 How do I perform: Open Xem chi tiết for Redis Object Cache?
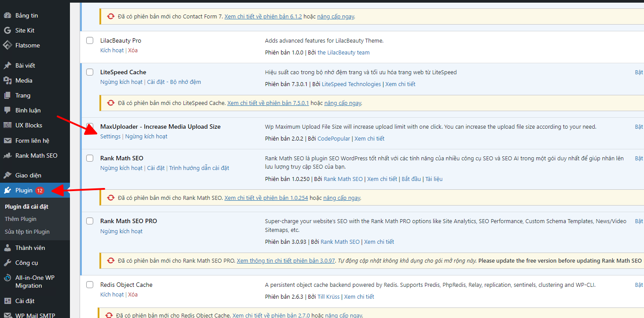coord(359,296)
